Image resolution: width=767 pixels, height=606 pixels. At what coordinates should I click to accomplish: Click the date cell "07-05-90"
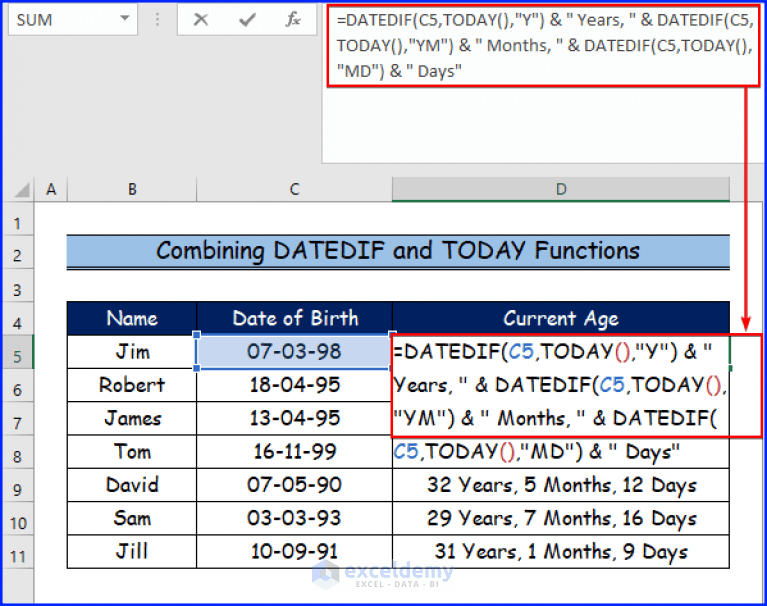click(x=294, y=485)
